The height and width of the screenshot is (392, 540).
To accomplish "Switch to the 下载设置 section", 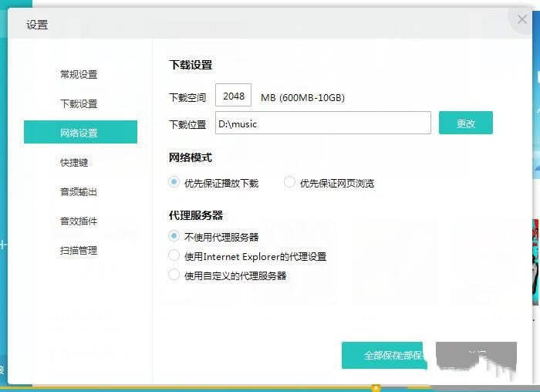I will [79, 104].
